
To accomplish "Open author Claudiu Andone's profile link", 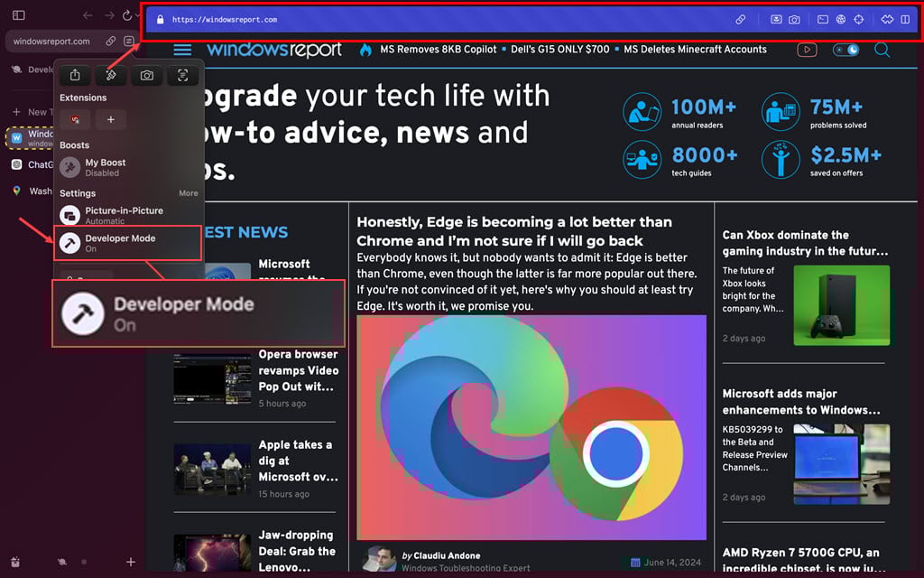I will coord(447,555).
